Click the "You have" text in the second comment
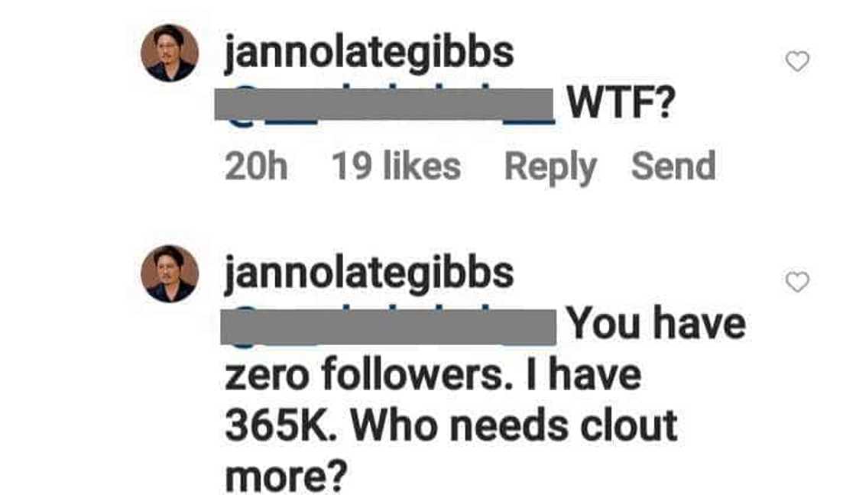856x504 pixels. (x=655, y=325)
